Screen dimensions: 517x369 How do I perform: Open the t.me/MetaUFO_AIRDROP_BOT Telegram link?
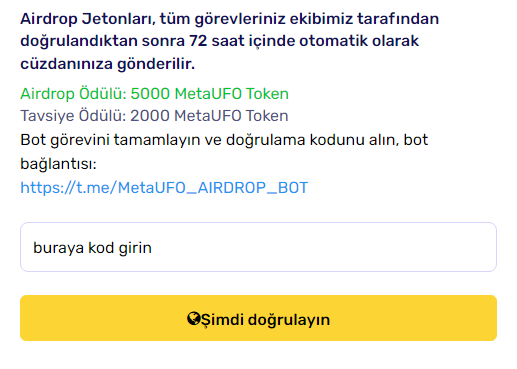tap(164, 188)
